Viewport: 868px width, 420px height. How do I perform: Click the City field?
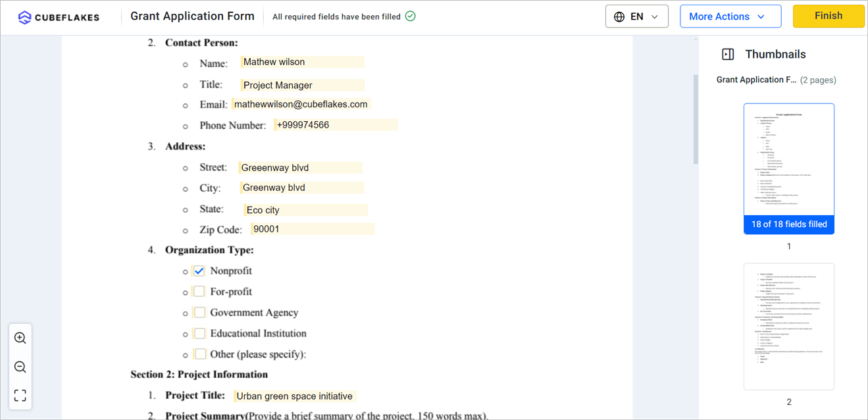pyautogui.click(x=301, y=188)
